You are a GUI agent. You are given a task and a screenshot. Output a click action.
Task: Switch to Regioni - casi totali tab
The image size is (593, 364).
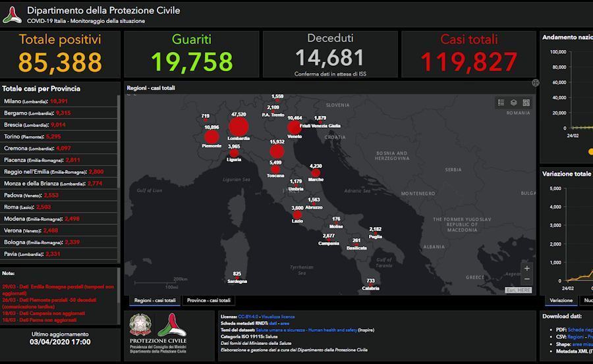tap(155, 301)
